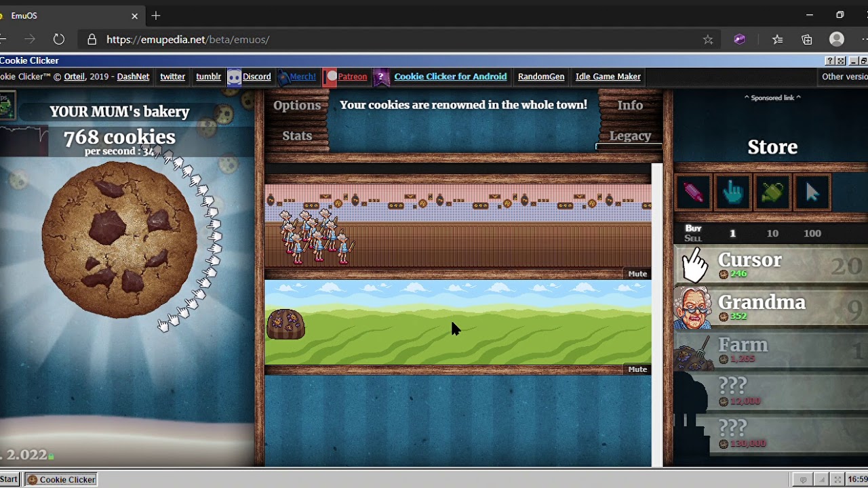Click the group of grandmas
The height and width of the screenshot is (488, 868).
(x=316, y=236)
